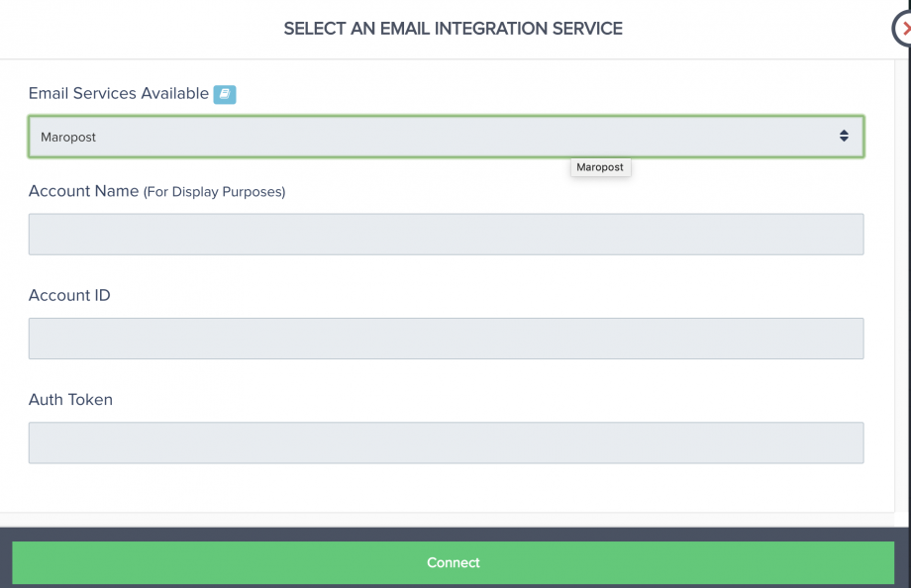Click the Account ID label

(x=69, y=295)
